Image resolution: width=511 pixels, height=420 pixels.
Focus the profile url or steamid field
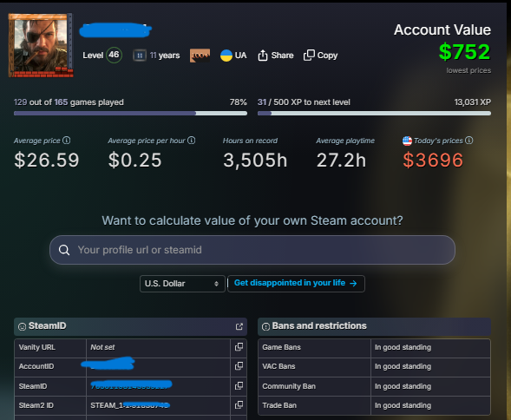tap(252, 250)
